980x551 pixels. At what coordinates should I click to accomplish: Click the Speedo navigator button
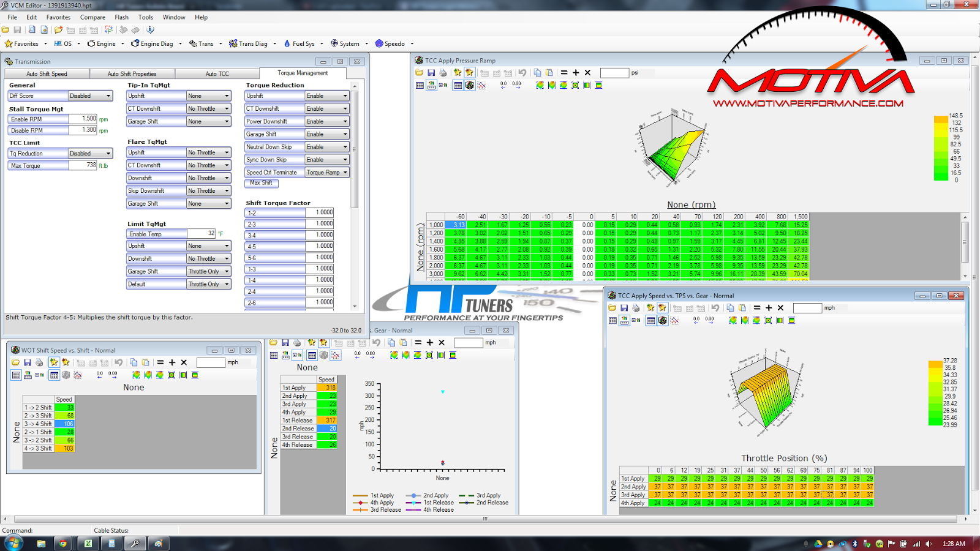point(390,44)
